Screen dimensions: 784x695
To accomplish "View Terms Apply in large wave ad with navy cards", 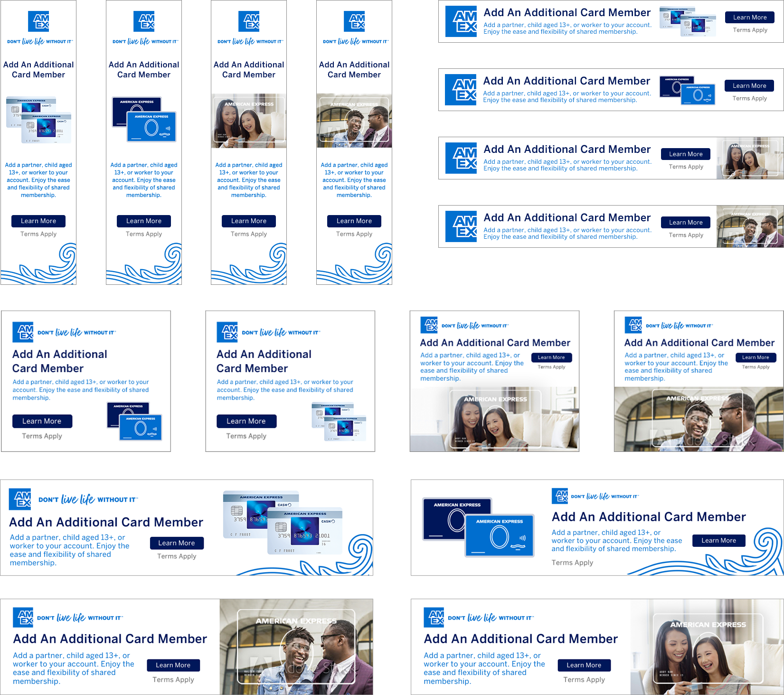I will pos(572,563).
